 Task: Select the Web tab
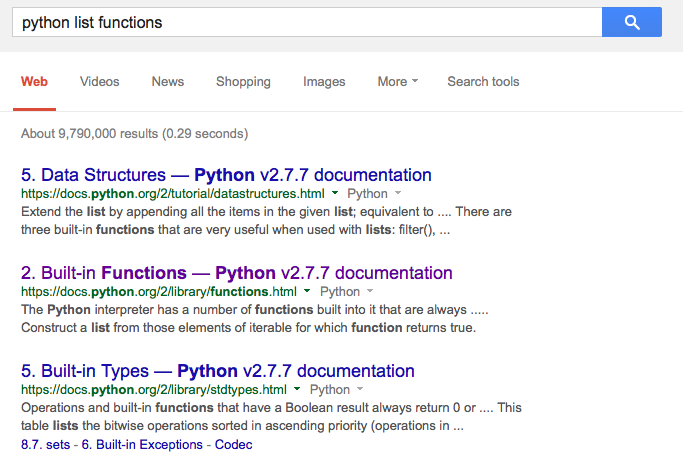pyautogui.click(x=34, y=81)
